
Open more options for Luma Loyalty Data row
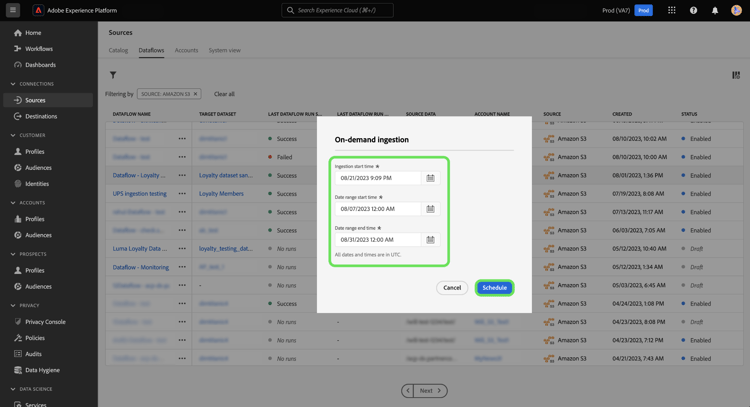pyautogui.click(x=182, y=249)
